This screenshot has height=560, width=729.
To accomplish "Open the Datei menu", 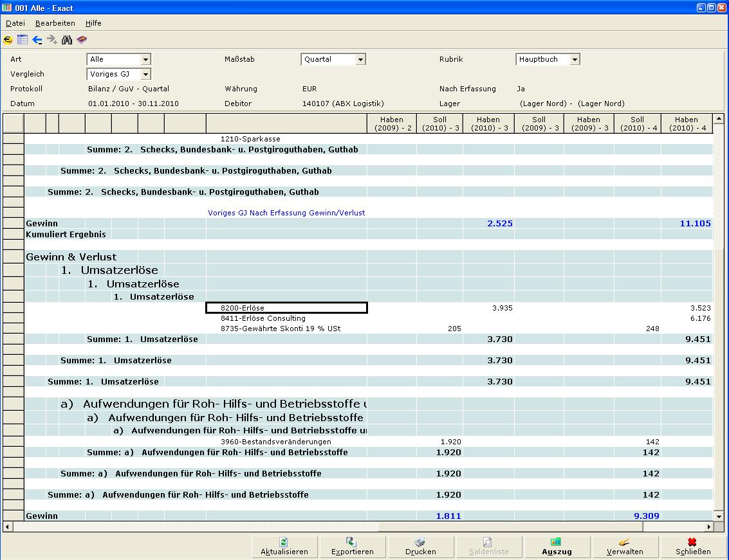I will pos(15,23).
